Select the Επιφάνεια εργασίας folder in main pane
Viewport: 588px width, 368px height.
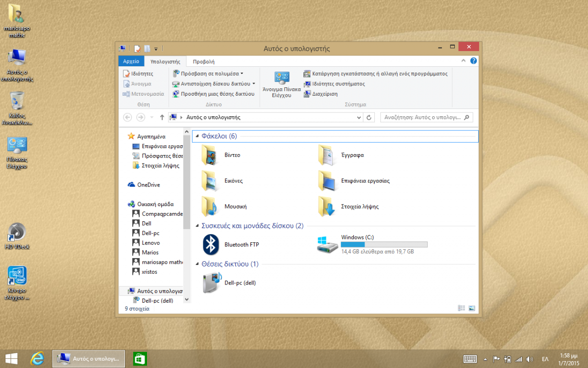point(328,181)
